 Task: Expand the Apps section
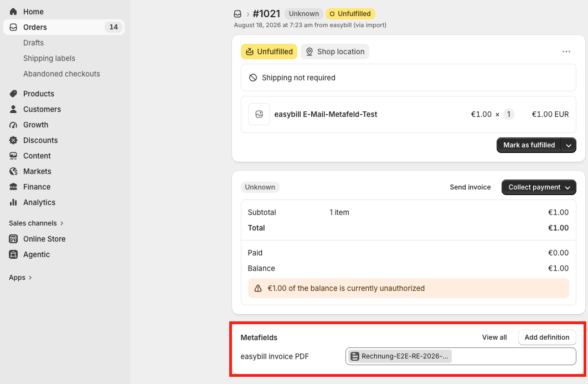pos(20,278)
